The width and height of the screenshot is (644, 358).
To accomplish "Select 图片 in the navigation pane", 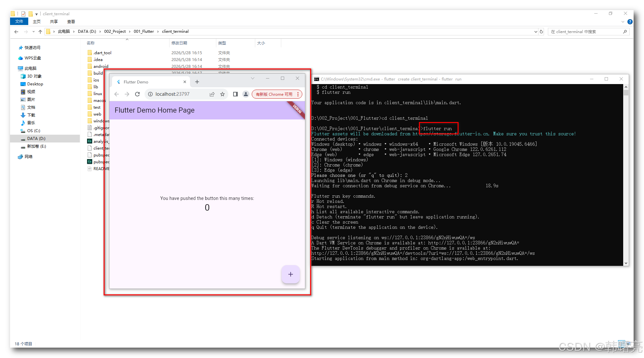I will pos(31,100).
